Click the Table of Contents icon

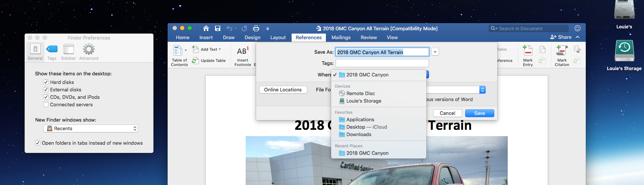click(178, 50)
